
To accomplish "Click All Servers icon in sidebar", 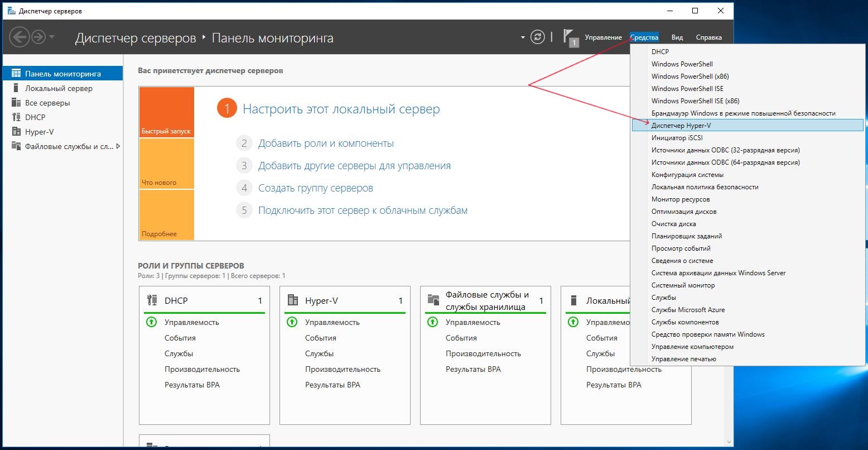I will click(x=16, y=103).
